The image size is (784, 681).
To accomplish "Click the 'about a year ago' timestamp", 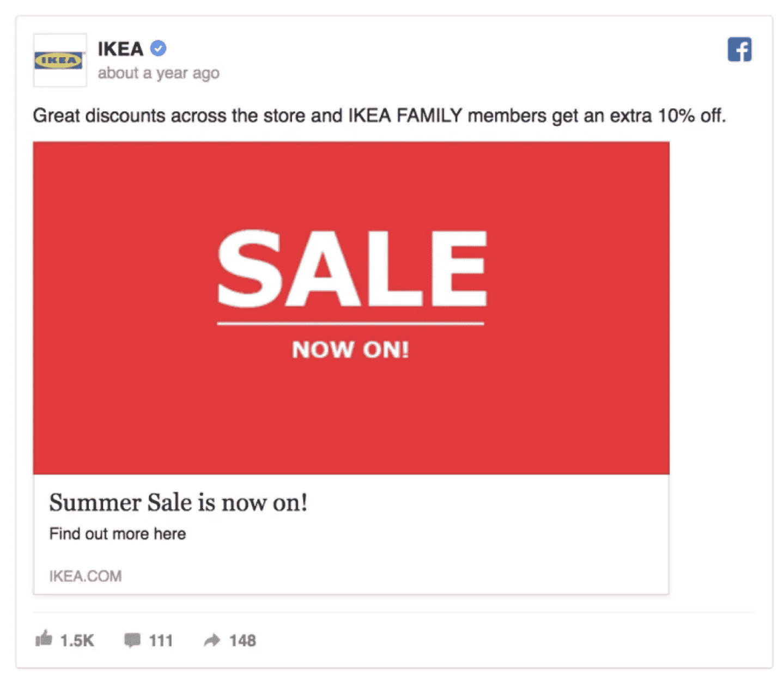I will 159,73.
